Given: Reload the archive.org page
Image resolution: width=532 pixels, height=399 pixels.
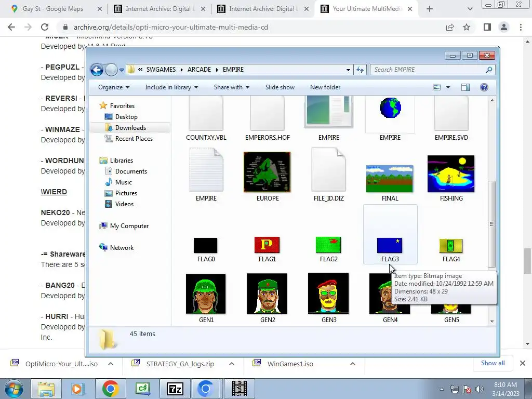Looking at the screenshot, I should pos(45,27).
